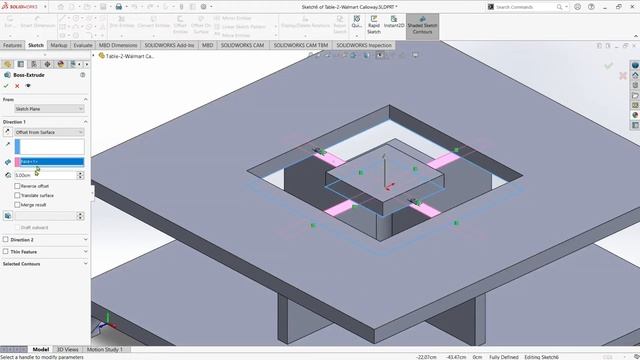The image size is (640, 360).
Task: Open the SOLIDWORKS Inspection tab
Action: [364, 45]
